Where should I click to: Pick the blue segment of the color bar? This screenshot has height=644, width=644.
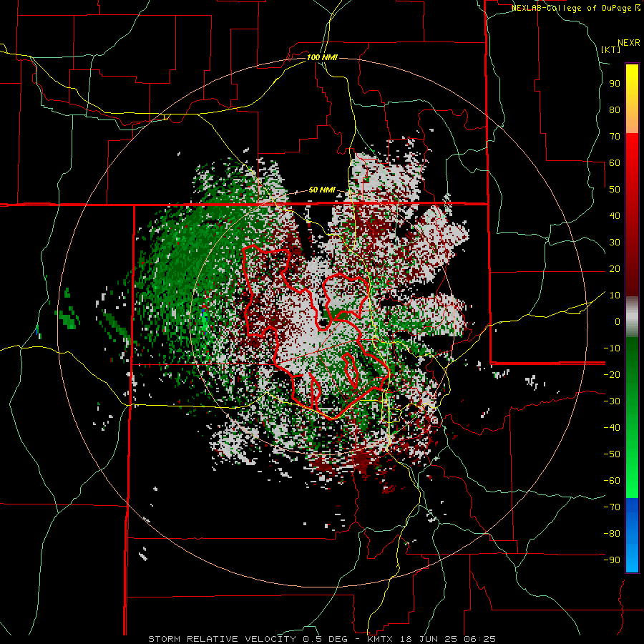(632, 535)
